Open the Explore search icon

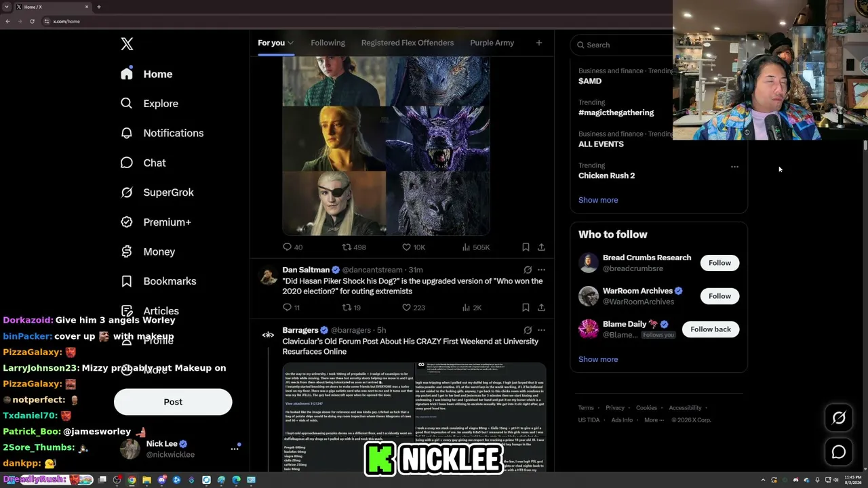click(127, 104)
